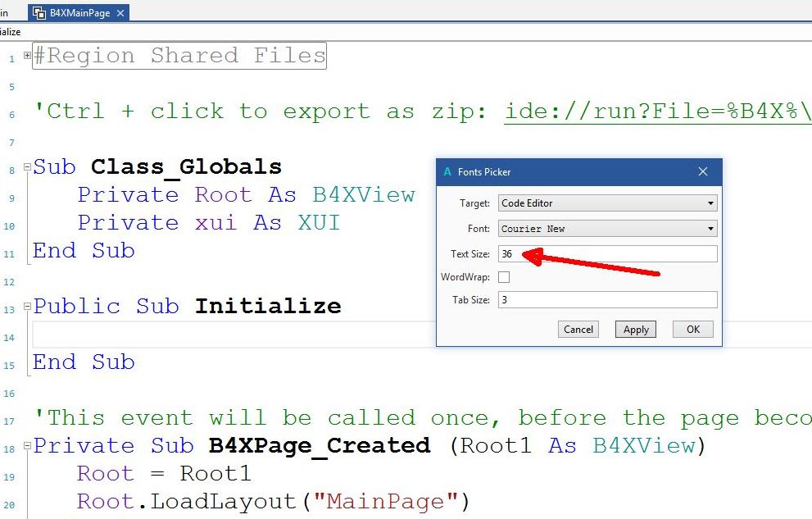This screenshot has width=812, height=519.
Task: Select the partially visible Main tab on left
Action: (x=6, y=12)
